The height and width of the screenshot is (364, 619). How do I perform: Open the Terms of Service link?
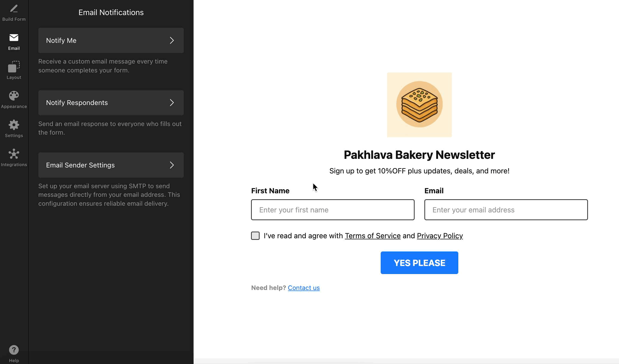(x=373, y=236)
